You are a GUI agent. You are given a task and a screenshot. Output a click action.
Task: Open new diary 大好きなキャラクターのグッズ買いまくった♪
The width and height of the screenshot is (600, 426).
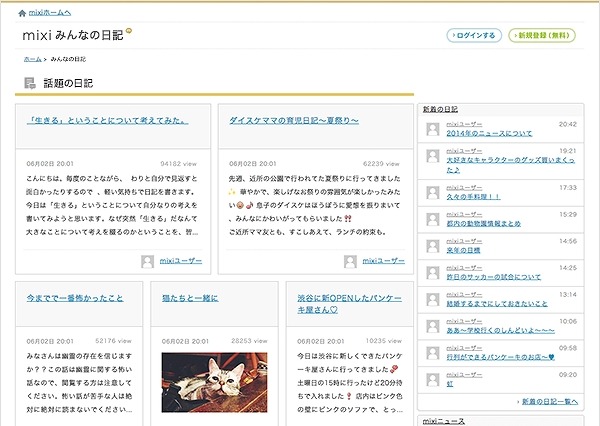510,165
